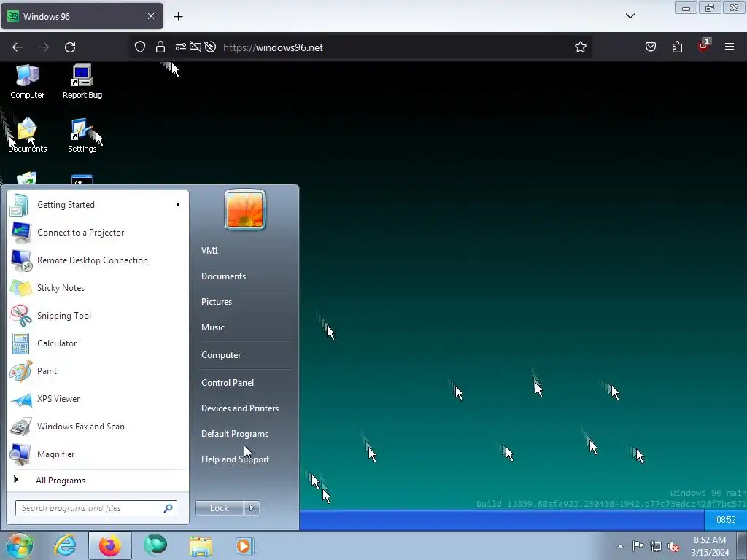
Task: Click the uBlock Origin extension icon
Action: point(704,46)
